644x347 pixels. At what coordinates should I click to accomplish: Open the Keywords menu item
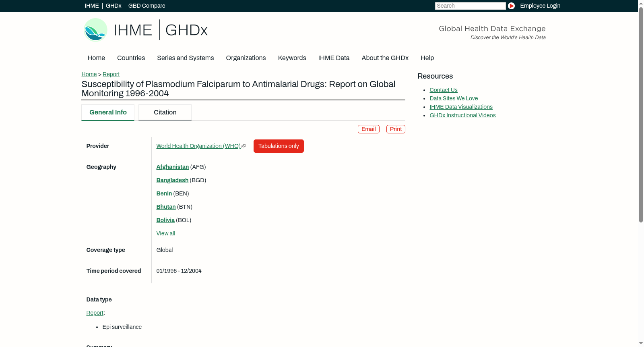(x=292, y=58)
